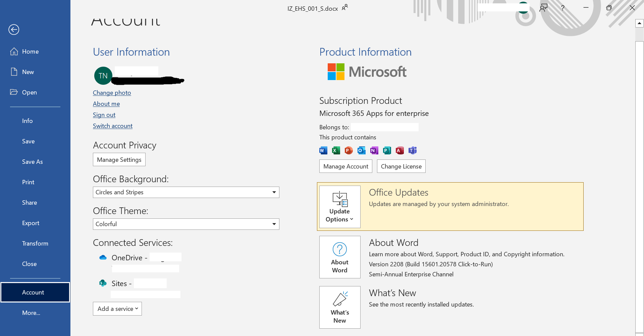The height and width of the screenshot is (336, 644).
Task: Follow the Change photo link
Action: pos(112,93)
